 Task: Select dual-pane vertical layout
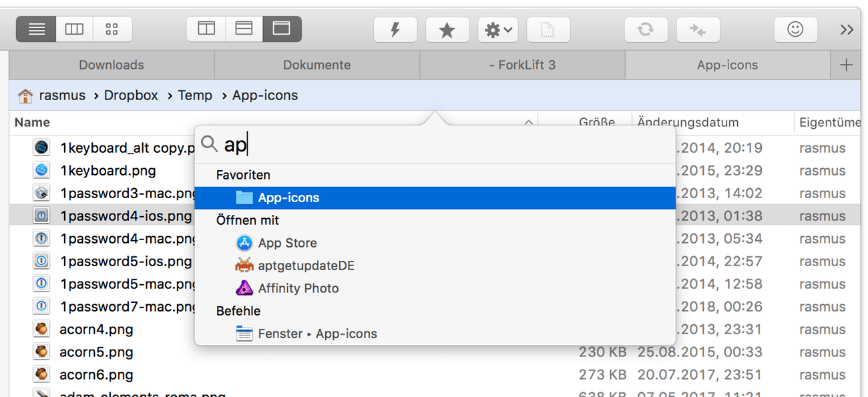click(206, 29)
